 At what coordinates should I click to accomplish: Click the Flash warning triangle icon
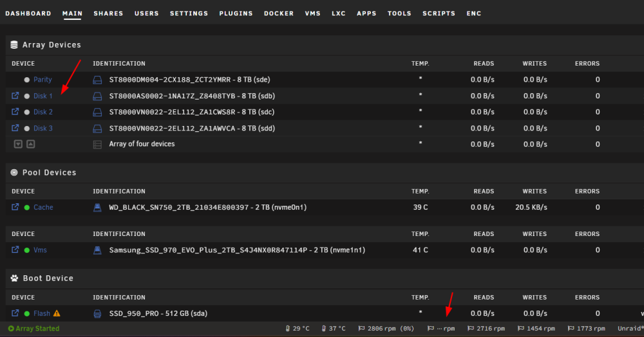pyautogui.click(x=57, y=314)
